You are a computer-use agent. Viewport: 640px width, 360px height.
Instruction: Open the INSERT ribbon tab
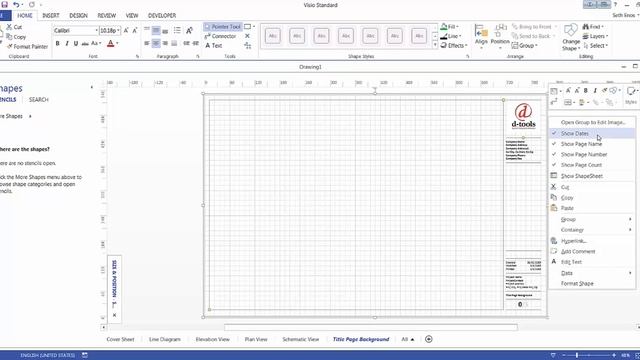51,16
